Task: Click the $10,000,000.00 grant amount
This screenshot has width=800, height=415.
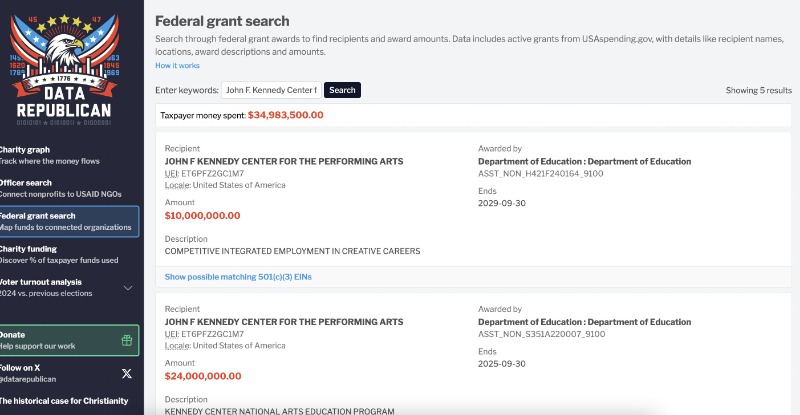Action: pos(202,215)
